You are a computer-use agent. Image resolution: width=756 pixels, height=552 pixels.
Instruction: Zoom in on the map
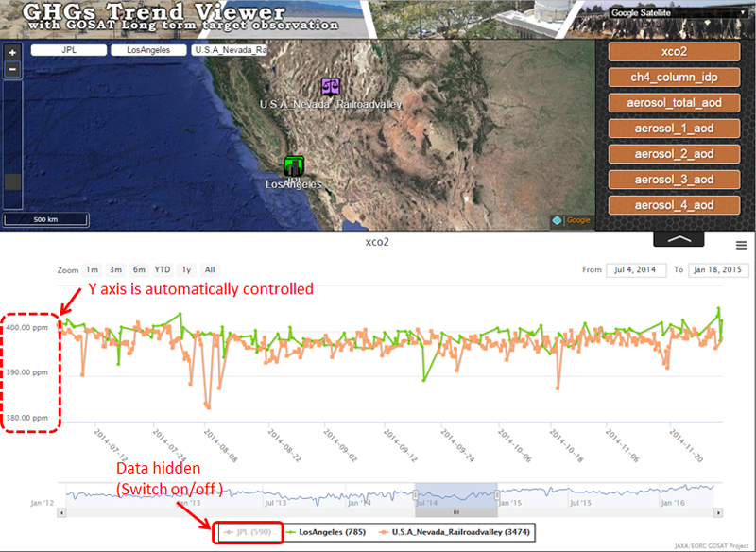coord(12,53)
